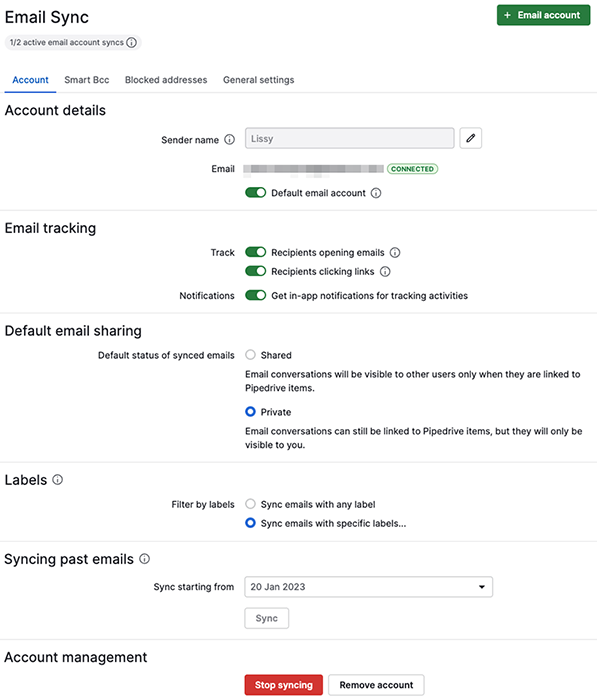Toggle Default email account switch

(x=255, y=193)
